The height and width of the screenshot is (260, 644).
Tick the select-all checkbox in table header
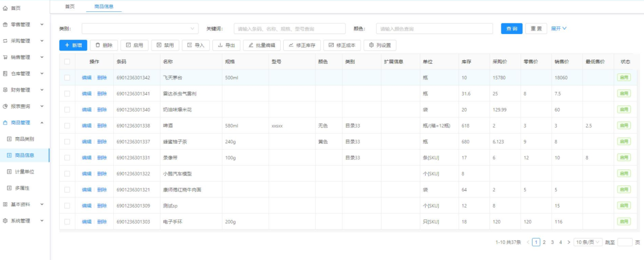tap(67, 61)
